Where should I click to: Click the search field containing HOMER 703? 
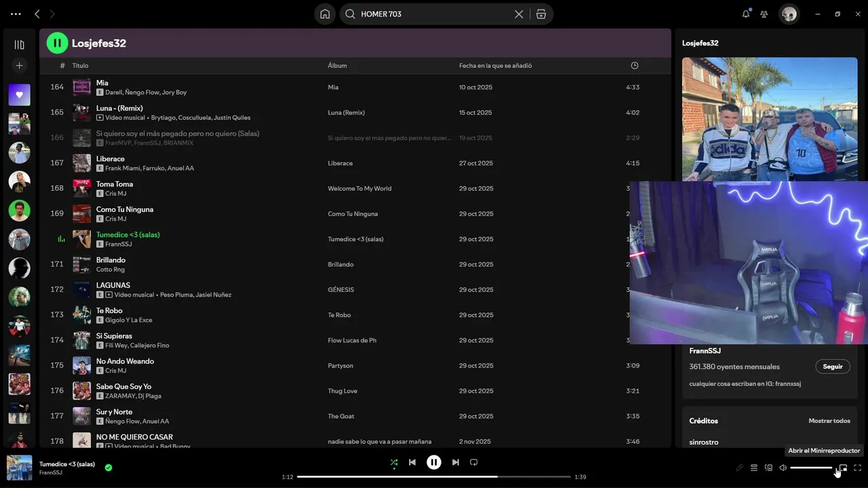(434, 14)
